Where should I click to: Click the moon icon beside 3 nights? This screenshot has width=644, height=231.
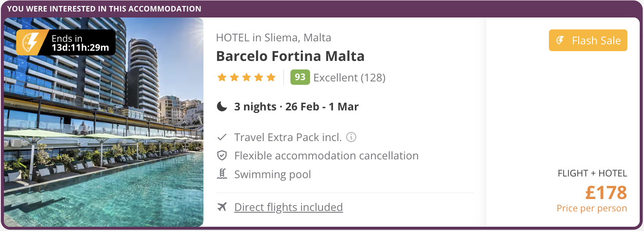222,107
